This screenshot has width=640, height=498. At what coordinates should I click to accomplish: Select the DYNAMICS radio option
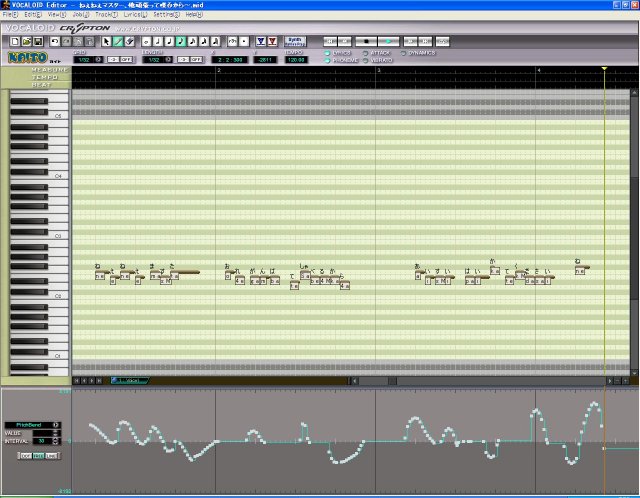(x=403, y=53)
